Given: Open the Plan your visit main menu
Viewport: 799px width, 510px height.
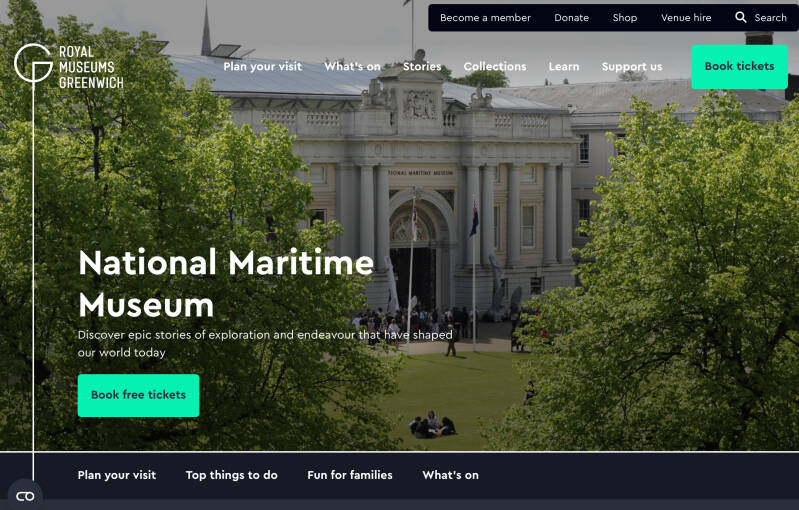Looking at the screenshot, I should (x=262, y=67).
